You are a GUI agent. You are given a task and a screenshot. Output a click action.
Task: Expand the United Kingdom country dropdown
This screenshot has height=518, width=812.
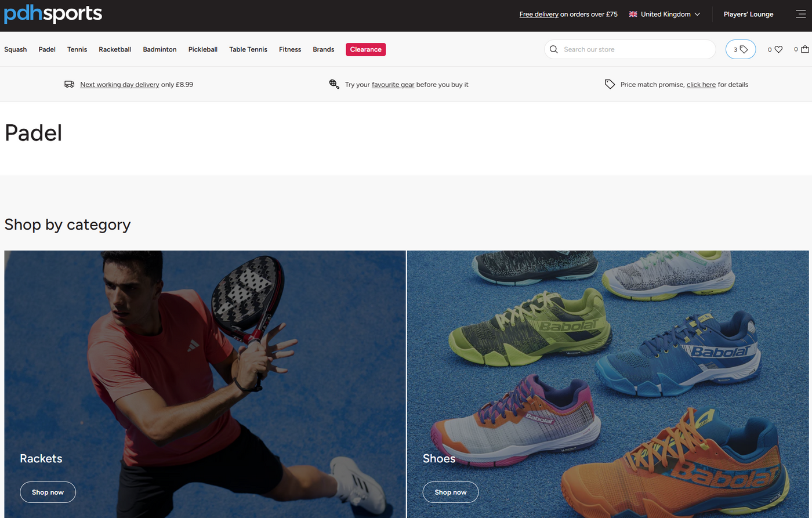[x=665, y=14]
